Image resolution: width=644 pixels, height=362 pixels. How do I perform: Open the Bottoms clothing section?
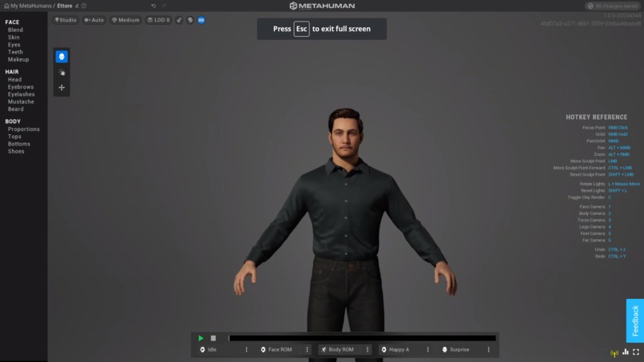tap(19, 144)
